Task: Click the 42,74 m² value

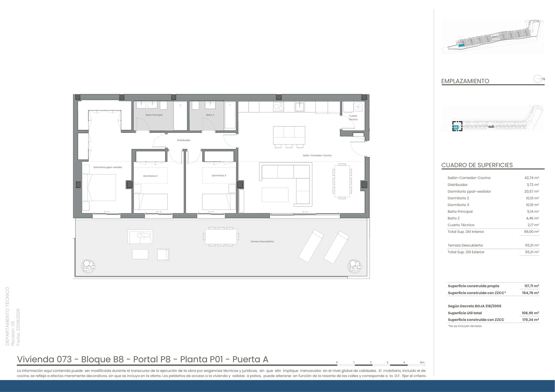Action: point(531,178)
